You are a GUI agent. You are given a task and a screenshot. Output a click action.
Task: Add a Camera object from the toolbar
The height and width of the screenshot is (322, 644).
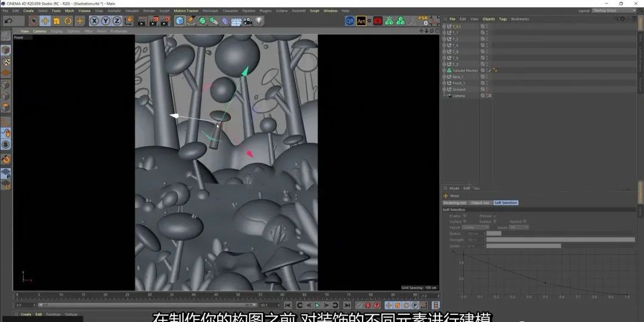[247, 21]
